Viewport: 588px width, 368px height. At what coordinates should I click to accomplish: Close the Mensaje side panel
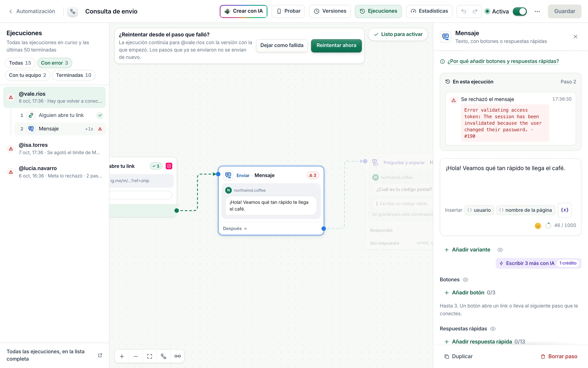pos(575,37)
